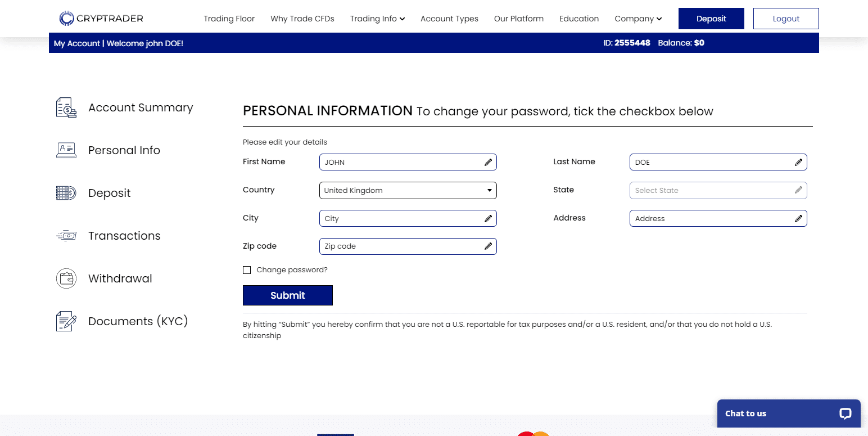Click the Account Summary sidebar icon
Image resolution: width=868 pixels, height=436 pixels.
pos(66,107)
